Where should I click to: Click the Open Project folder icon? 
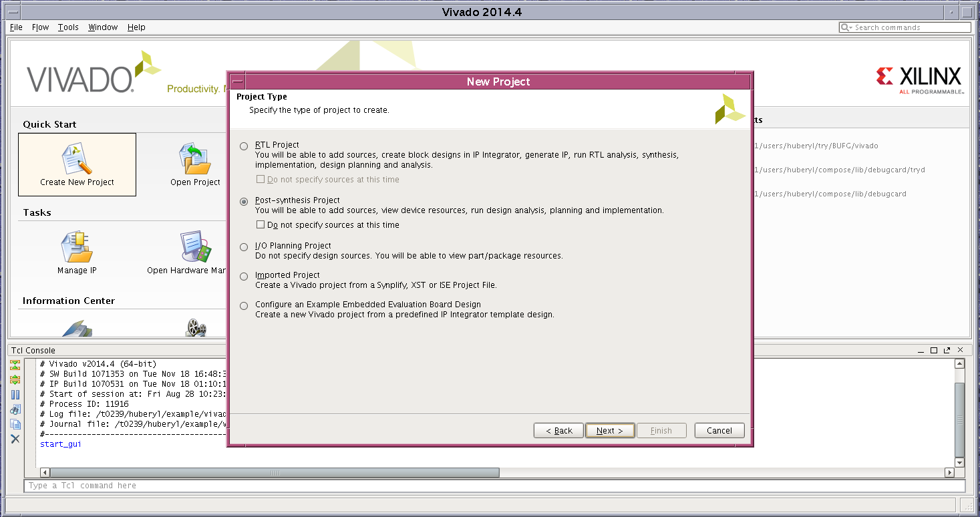pos(195,159)
